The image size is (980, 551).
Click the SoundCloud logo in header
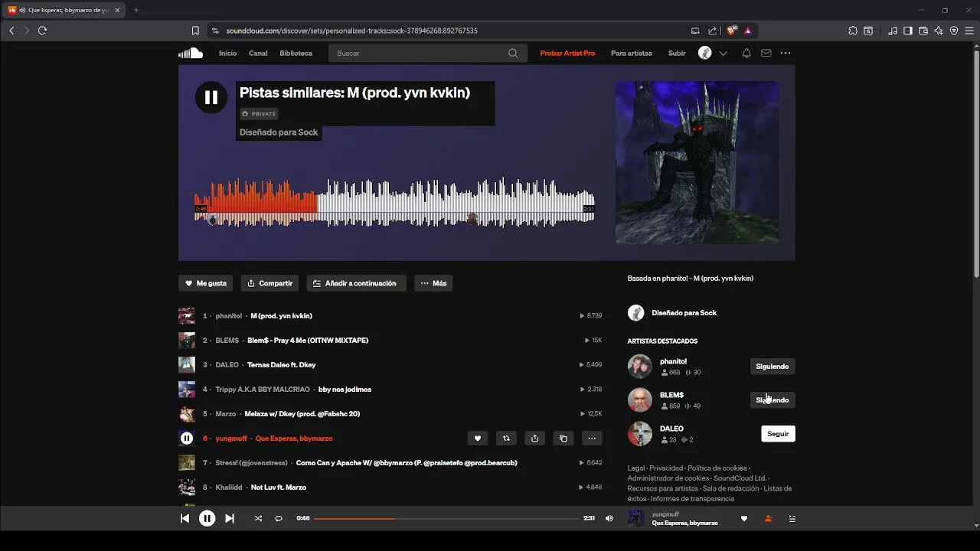click(x=191, y=53)
